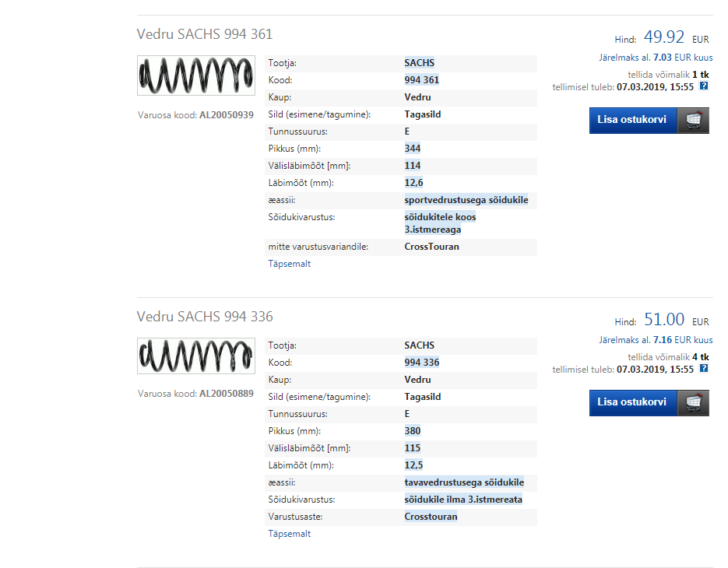This screenshot has width=728, height=568.
Task: Open delivery info help icon for 994 361
Action: [704, 86]
